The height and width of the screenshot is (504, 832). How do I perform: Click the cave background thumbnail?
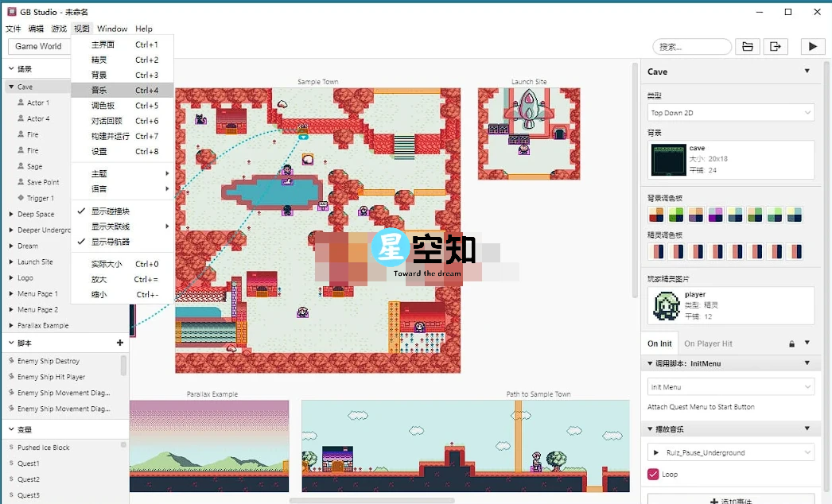667,160
